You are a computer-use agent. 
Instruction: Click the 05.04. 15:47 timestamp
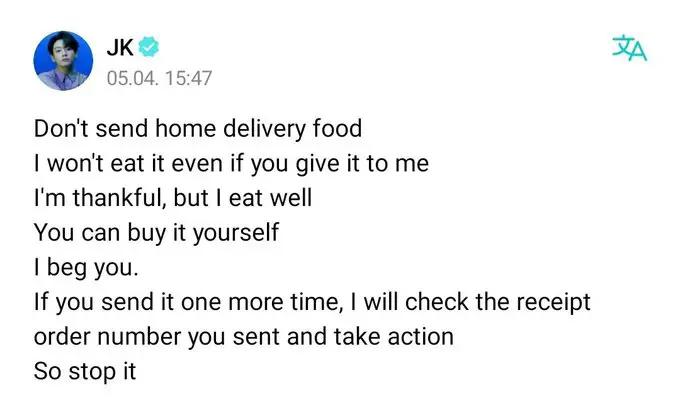pyautogui.click(x=160, y=79)
